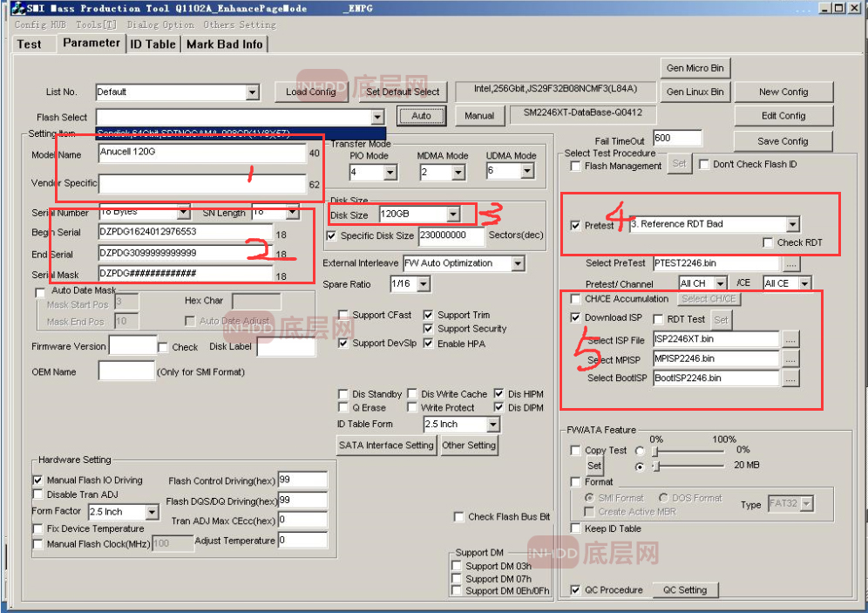Adjust the Copy Test percentage slider
Viewport: 868px width, 613px height.
pos(655,452)
